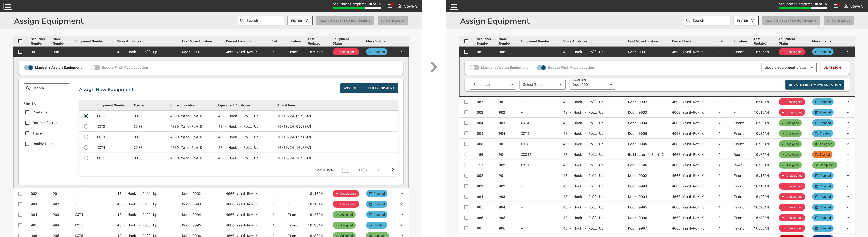Select the XXT5 radio button in equipment list
Screen dimensions: 868x237
(x=86, y=158)
